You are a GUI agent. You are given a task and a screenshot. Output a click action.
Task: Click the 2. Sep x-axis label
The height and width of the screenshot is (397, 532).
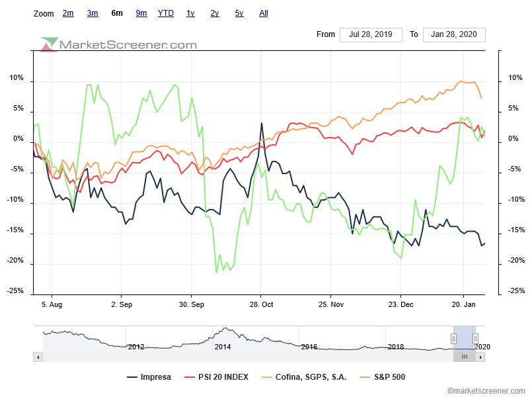122,304
